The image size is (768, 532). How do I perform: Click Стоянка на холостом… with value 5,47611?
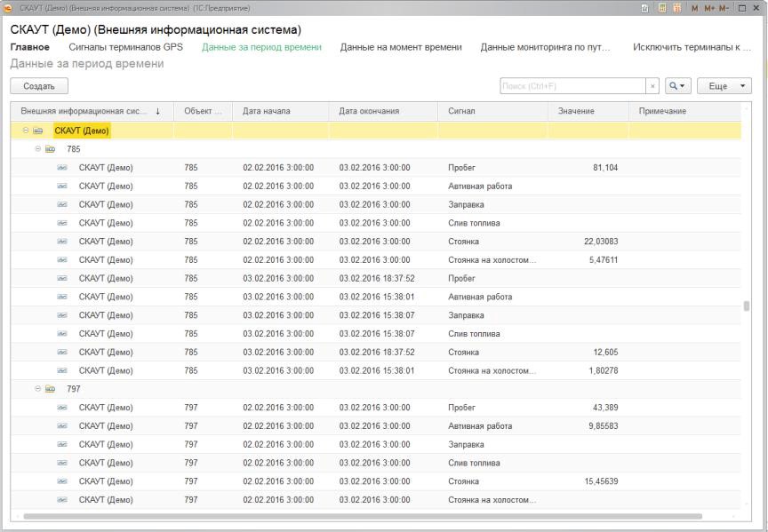click(492, 260)
